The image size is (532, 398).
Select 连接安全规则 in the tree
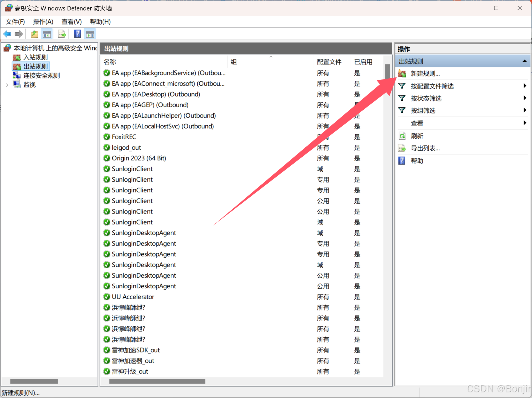(x=42, y=76)
